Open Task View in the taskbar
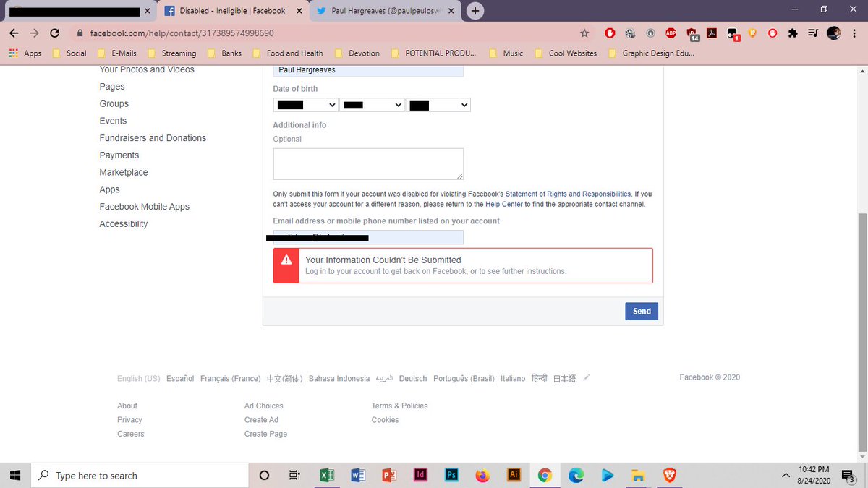Screen dimensions: 868x488 [x=294, y=475]
